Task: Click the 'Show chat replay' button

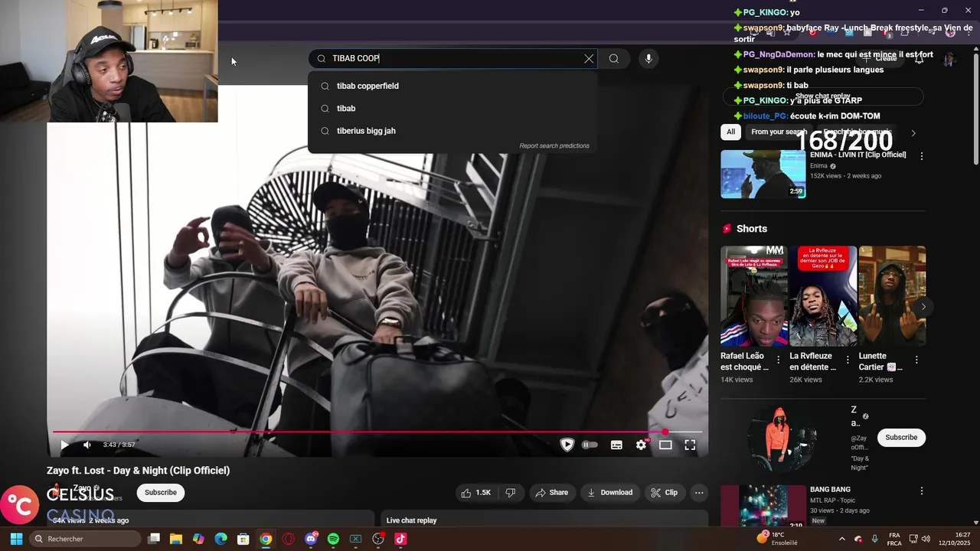Action: pyautogui.click(x=823, y=96)
